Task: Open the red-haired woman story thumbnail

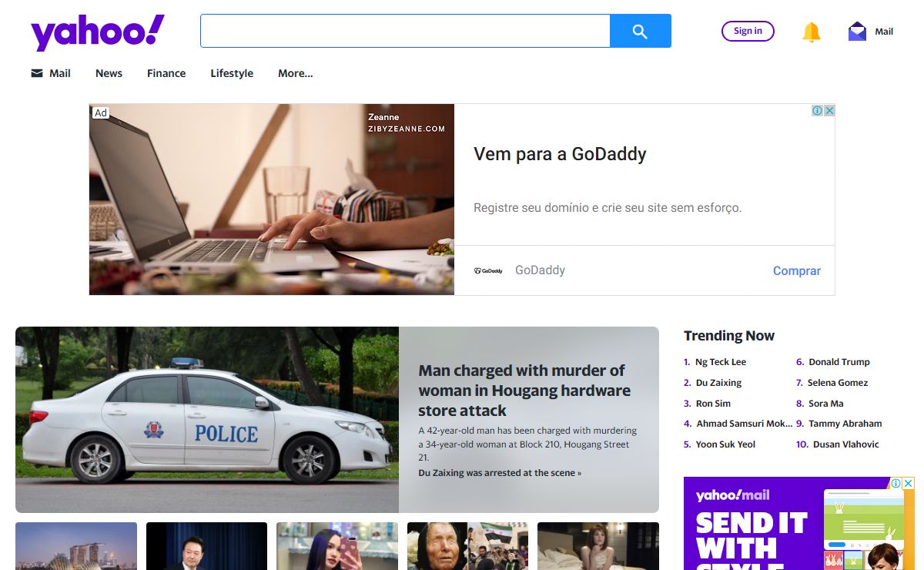Action: coord(598,546)
